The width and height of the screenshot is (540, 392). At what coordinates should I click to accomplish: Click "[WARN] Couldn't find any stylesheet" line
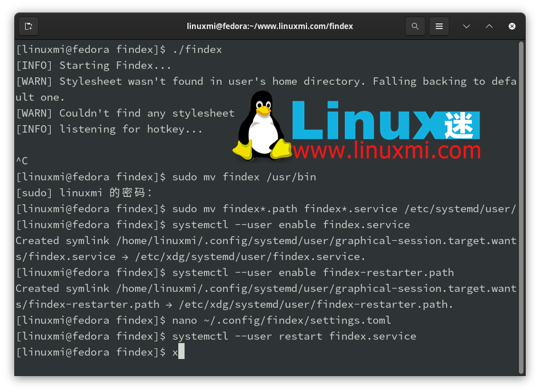(x=125, y=113)
